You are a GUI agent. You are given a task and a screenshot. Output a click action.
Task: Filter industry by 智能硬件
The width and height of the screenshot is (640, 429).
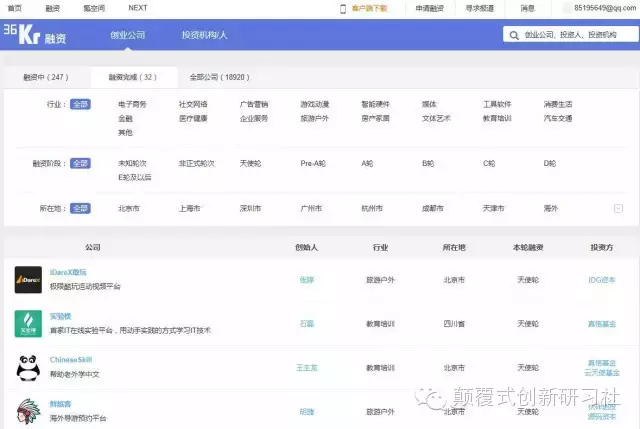[376, 104]
